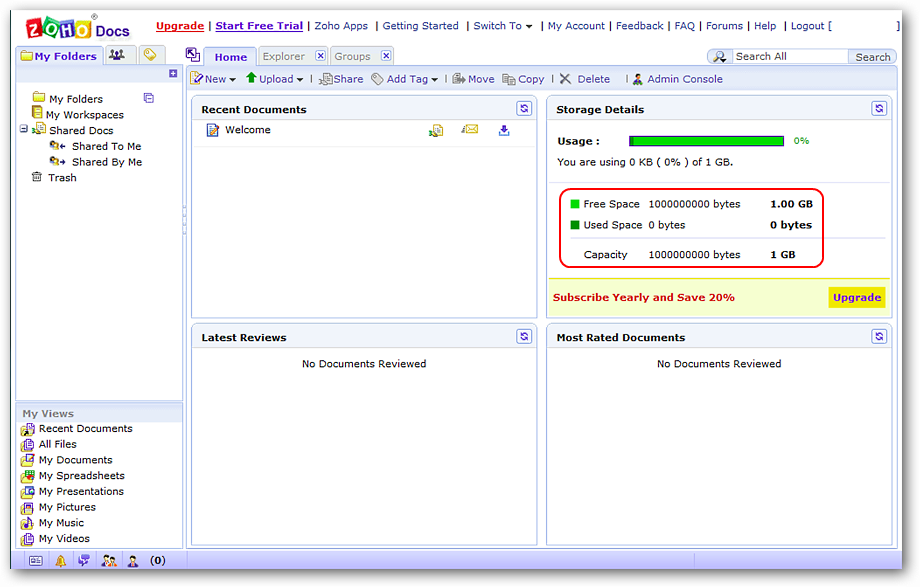The image size is (920, 587).
Task: Click the Help link
Action: point(765,26)
